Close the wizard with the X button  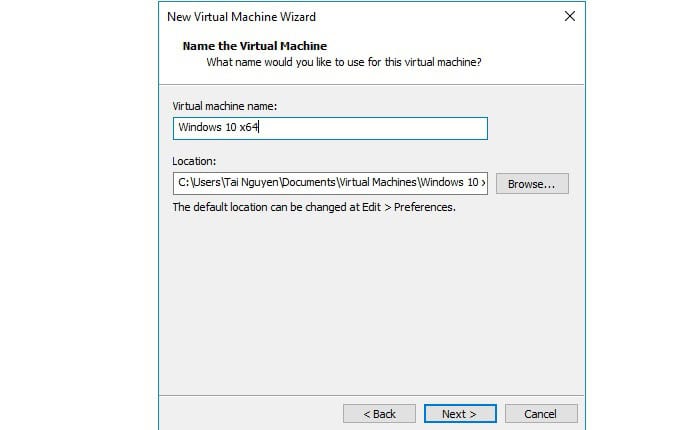[x=569, y=17]
